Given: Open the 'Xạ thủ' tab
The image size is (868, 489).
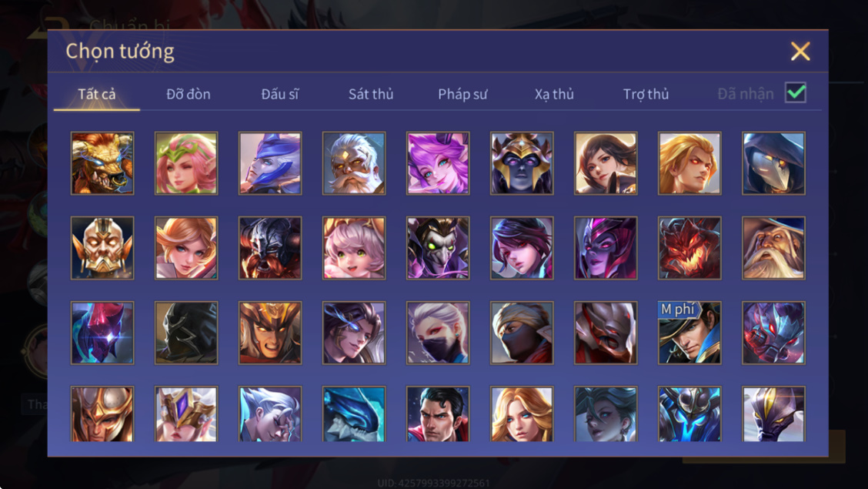Looking at the screenshot, I should [554, 94].
